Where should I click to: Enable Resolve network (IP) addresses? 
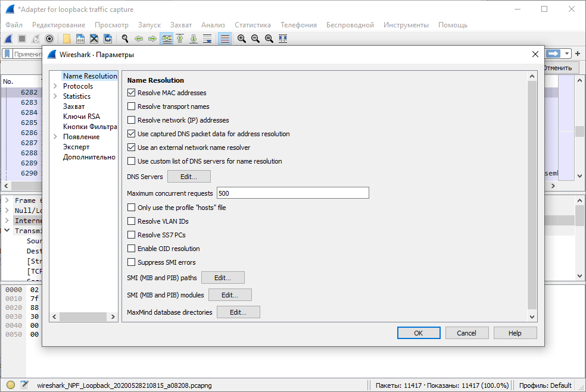click(x=131, y=120)
